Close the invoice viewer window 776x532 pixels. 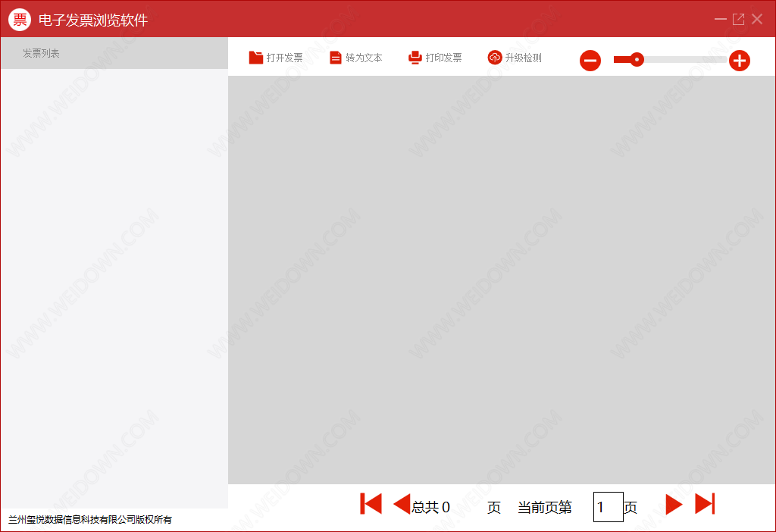click(x=757, y=19)
